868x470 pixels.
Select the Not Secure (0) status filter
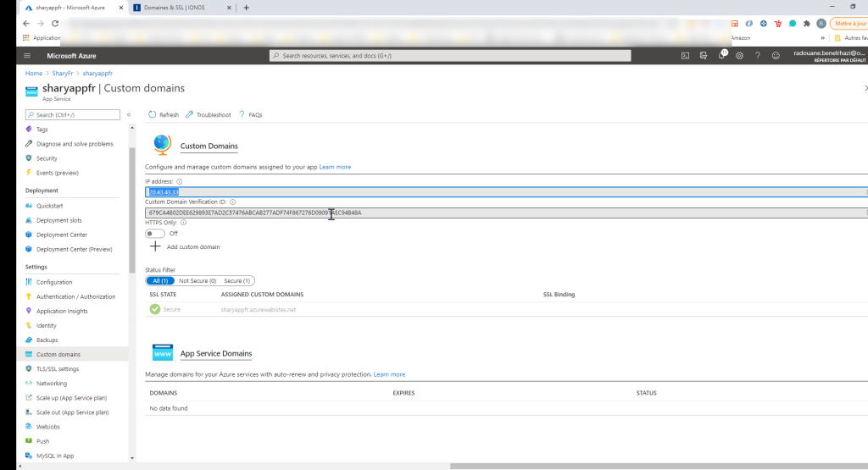[x=197, y=281]
